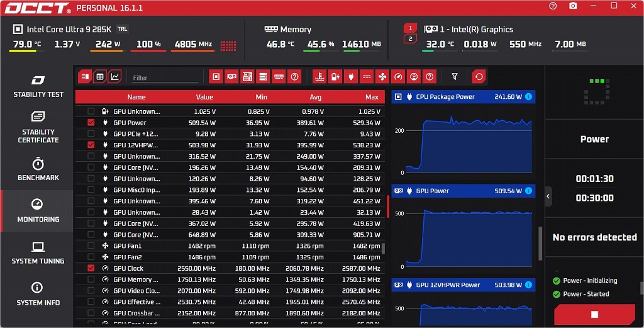Click the Power - Initializing log entry
This screenshot has width=644, height=328.
pyautogui.click(x=590, y=280)
